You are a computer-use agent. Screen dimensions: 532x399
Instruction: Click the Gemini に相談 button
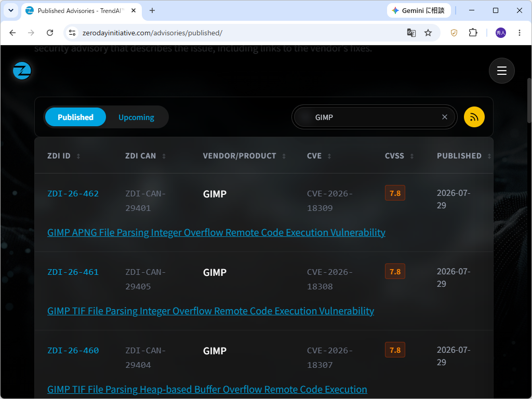click(419, 10)
